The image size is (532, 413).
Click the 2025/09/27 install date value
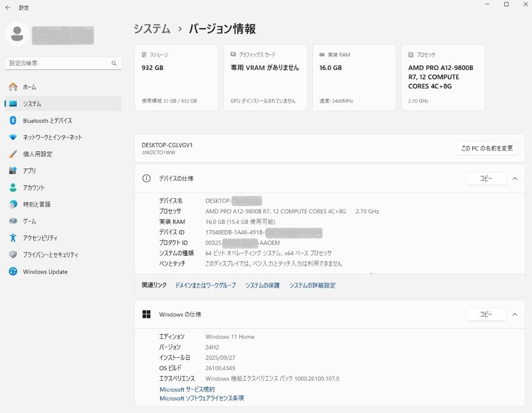pos(220,358)
